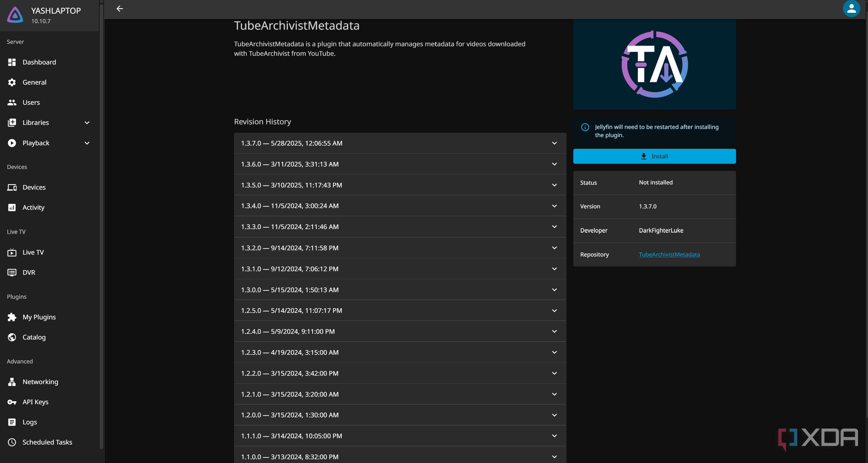Click the back arrow icon
This screenshot has height=463, width=868.
pos(120,9)
